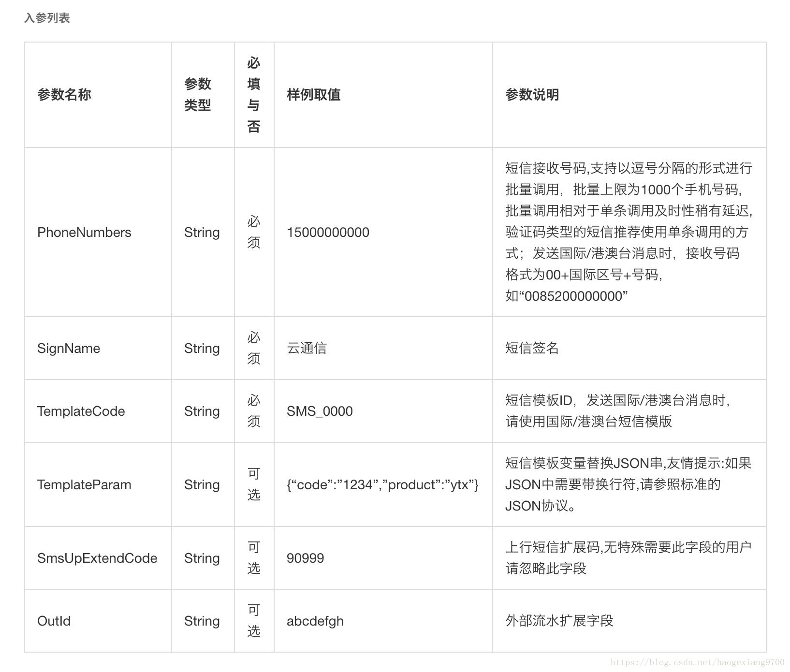
Task: Select the SignName parameter name cell
Action: click(x=69, y=348)
